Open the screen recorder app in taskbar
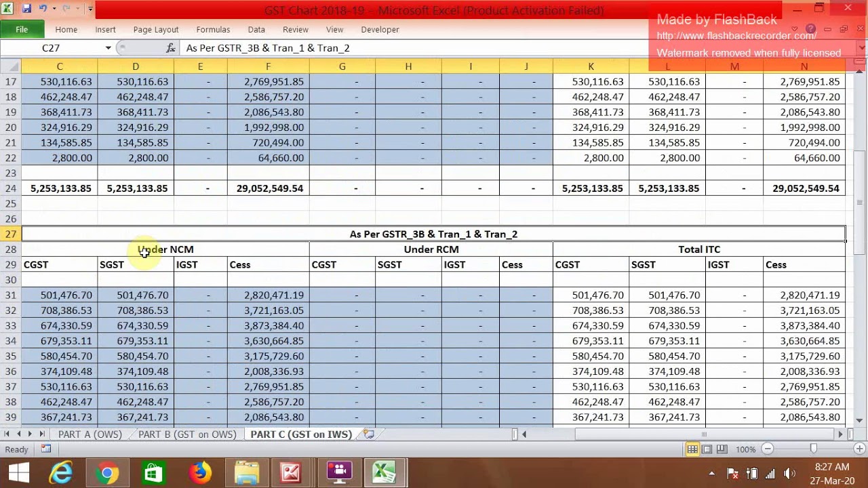The height and width of the screenshot is (488, 868). (x=338, y=472)
